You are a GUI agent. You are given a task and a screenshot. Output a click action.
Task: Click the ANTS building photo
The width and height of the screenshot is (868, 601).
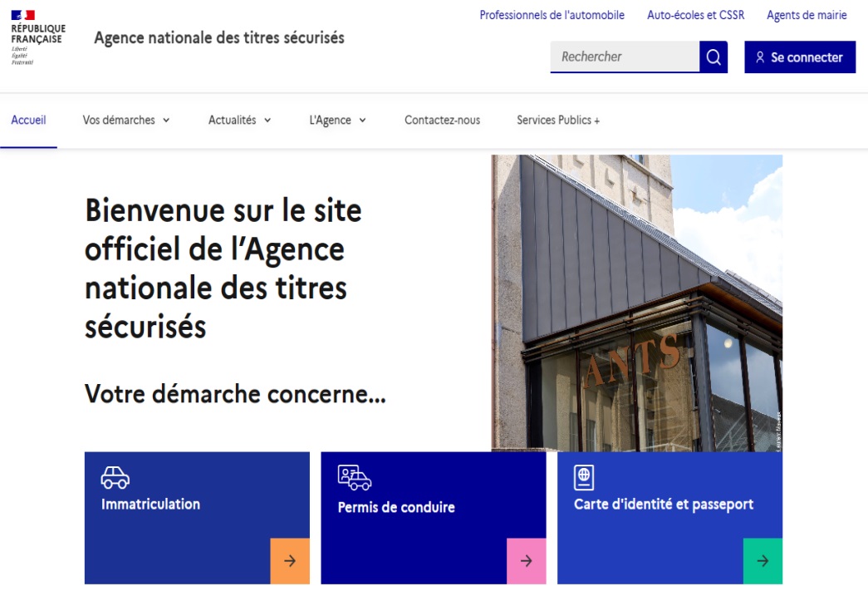[x=636, y=303]
